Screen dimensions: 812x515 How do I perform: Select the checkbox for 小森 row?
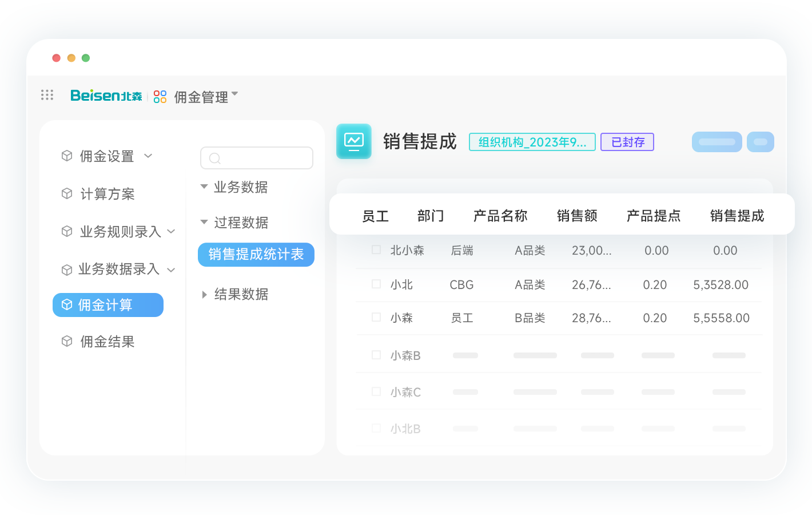tap(376, 317)
